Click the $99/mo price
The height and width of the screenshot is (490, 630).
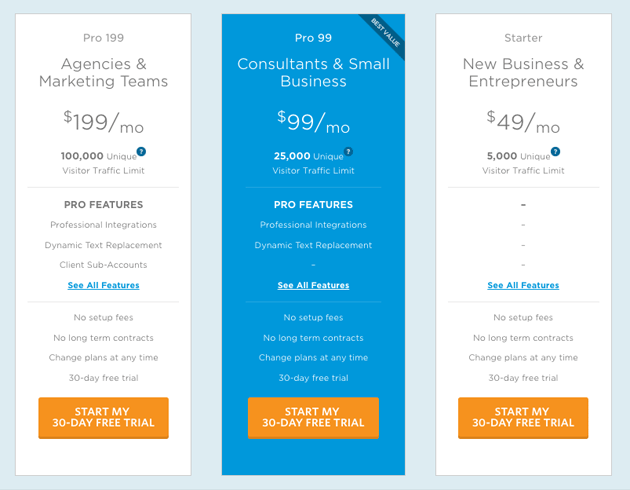tap(313, 122)
